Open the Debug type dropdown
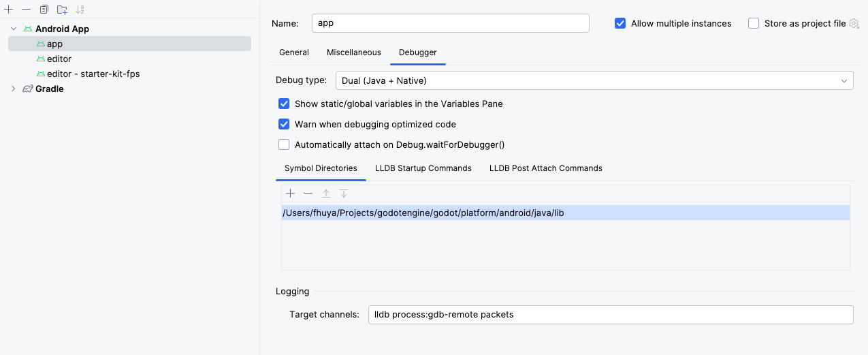This screenshot has height=355, width=868. point(594,80)
